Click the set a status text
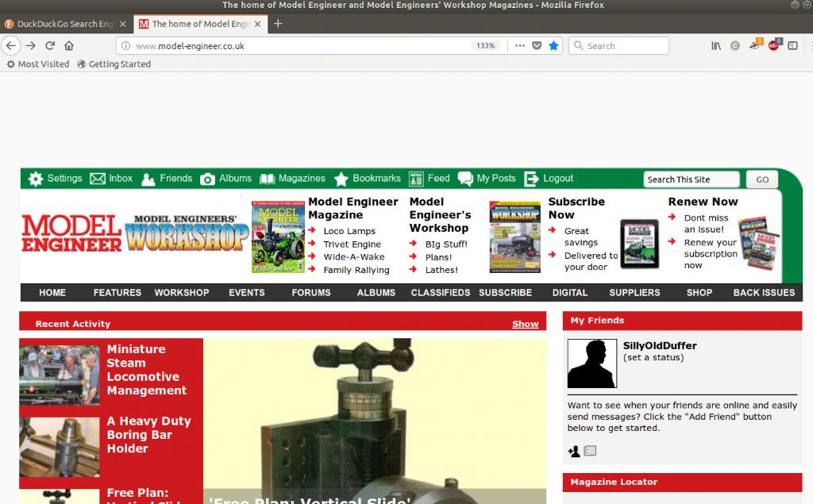This screenshot has width=813, height=504. pyautogui.click(x=653, y=357)
